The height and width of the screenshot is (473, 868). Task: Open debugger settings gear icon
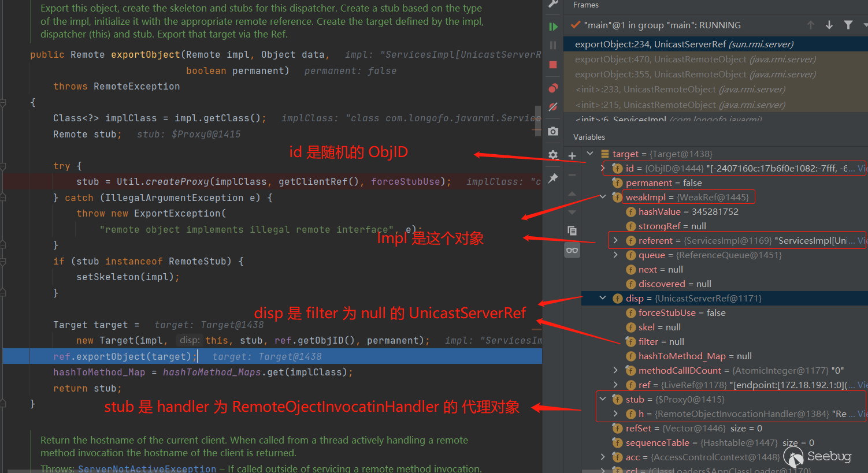(553, 155)
